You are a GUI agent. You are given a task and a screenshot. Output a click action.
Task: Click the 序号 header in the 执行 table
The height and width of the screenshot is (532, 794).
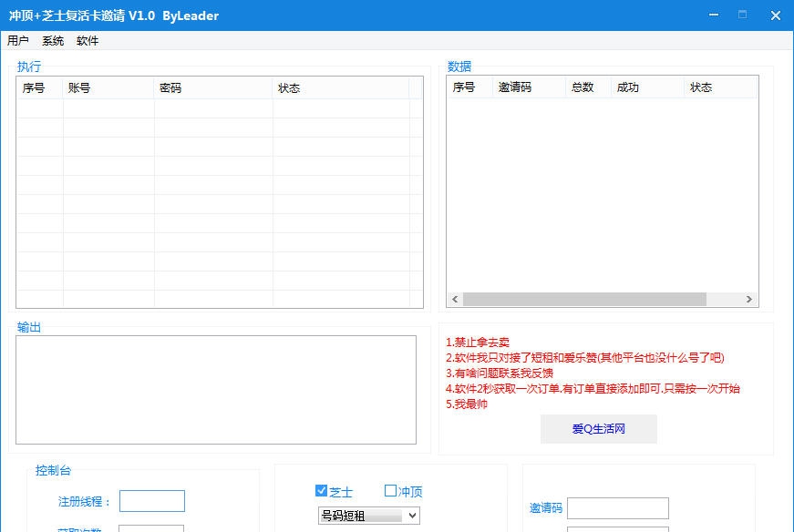[38, 88]
